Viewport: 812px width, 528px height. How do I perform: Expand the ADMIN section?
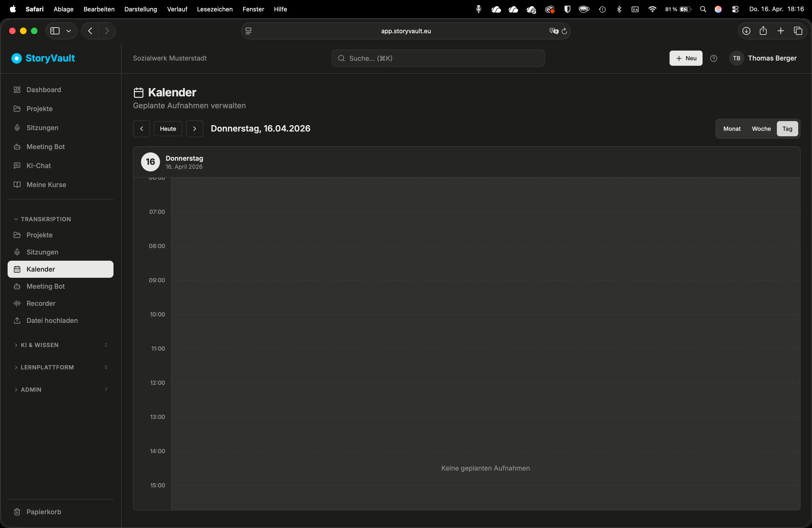[60, 390]
